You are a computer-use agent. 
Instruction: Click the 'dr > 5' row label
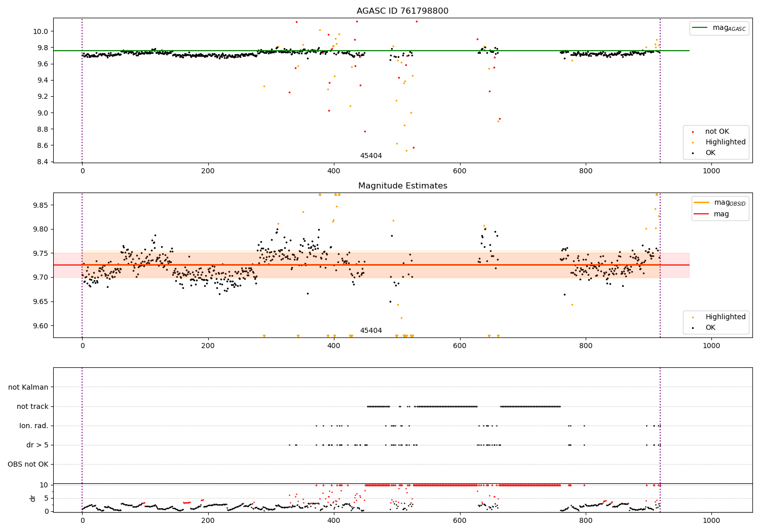pyautogui.click(x=37, y=445)
